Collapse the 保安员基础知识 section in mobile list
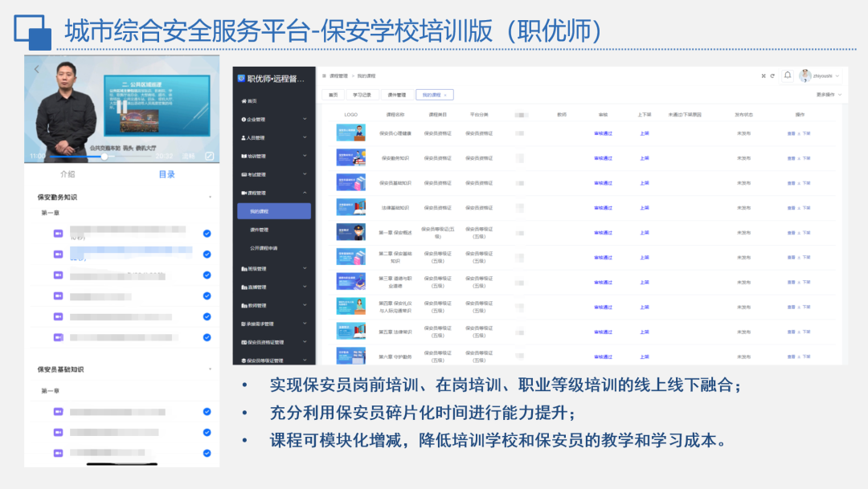 (210, 369)
